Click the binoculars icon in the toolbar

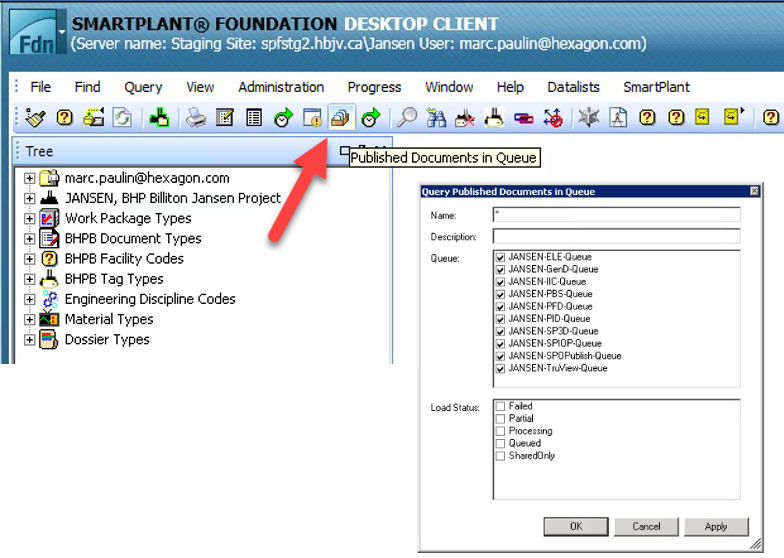pos(436,118)
